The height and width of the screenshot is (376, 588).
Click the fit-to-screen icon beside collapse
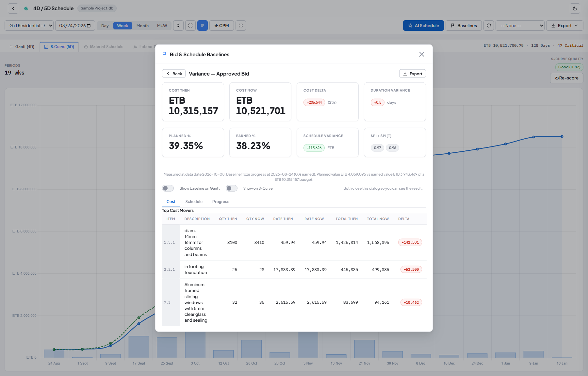190,26
